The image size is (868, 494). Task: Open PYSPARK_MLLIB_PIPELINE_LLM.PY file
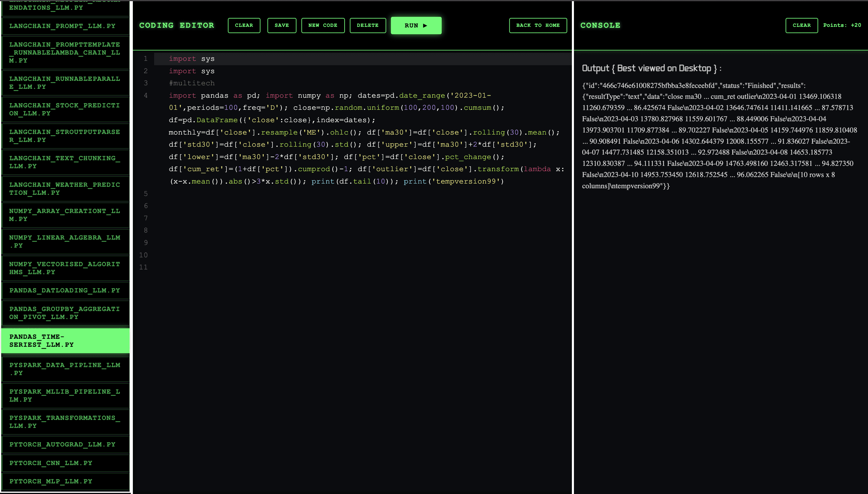coord(66,395)
